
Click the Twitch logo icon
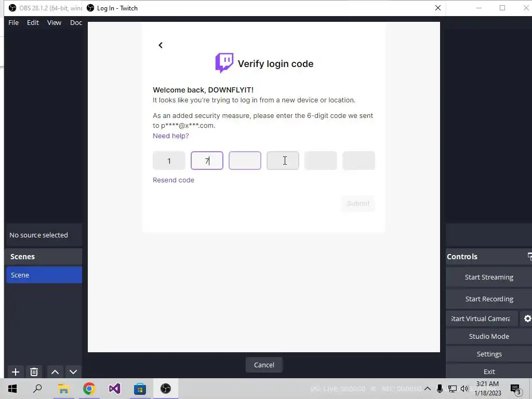(224, 63)
